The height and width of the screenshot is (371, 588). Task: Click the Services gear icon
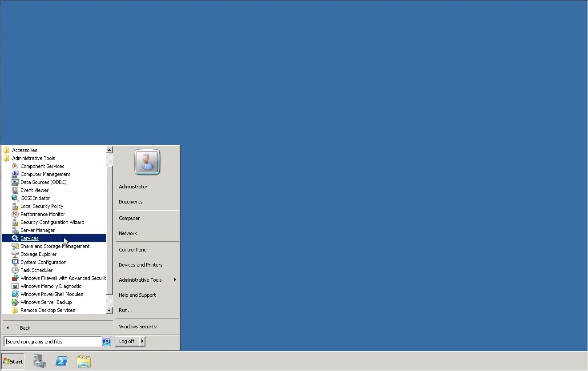[x=15, y=238]
